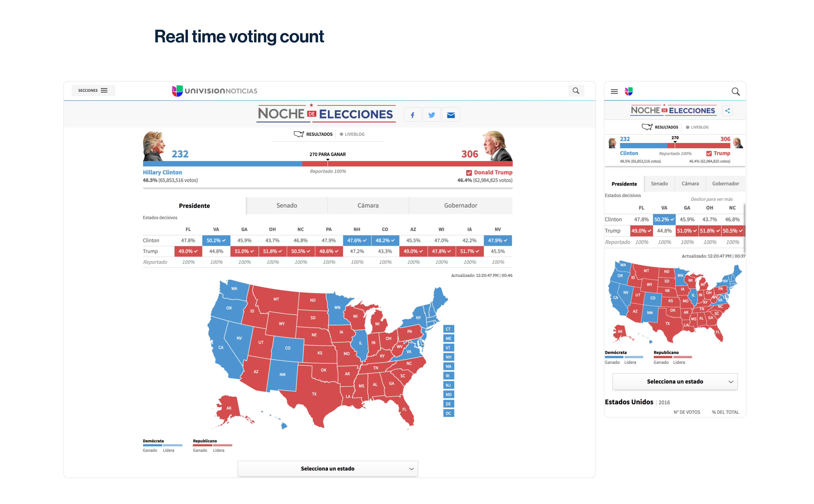Share on Facebook icon
The image size is (814, 504).
click(x=412, y=115)
